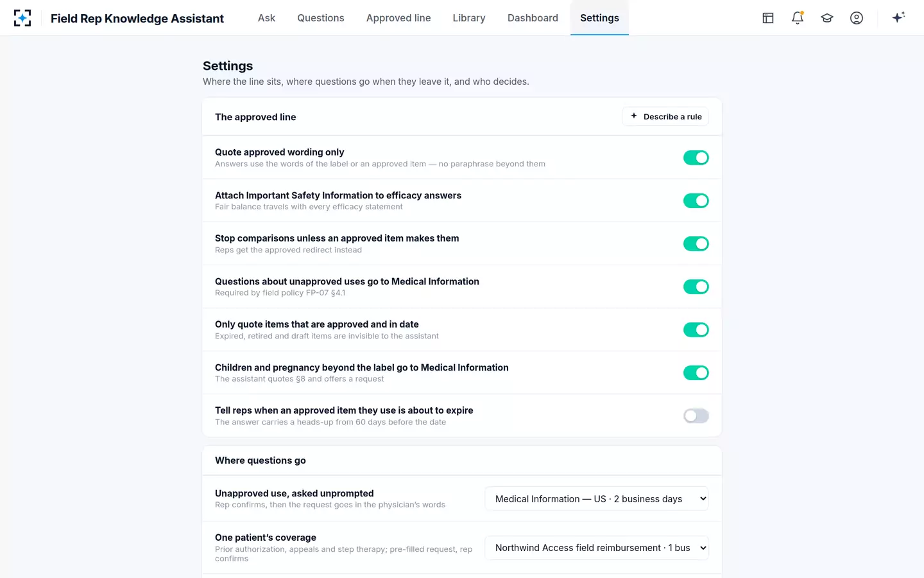Click 'Expired, retired and draft items are invisible' text
The height and width of the screenshot is (578, 924).
tap(327, 336)
